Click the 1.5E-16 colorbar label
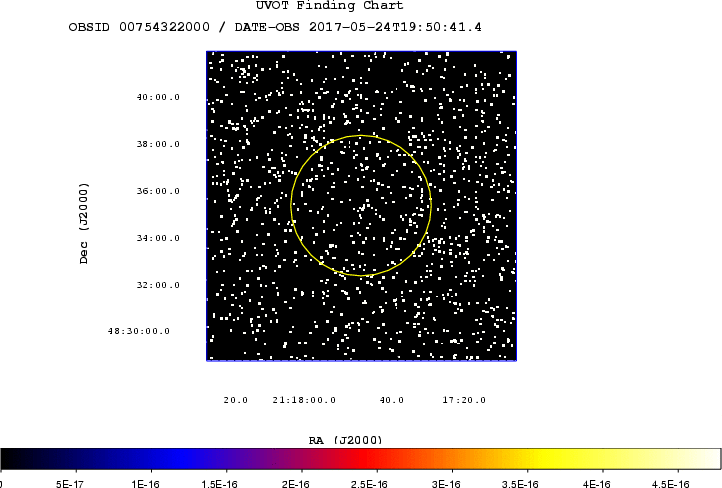This screenshot has width=722, height=488. click(220, 483)
